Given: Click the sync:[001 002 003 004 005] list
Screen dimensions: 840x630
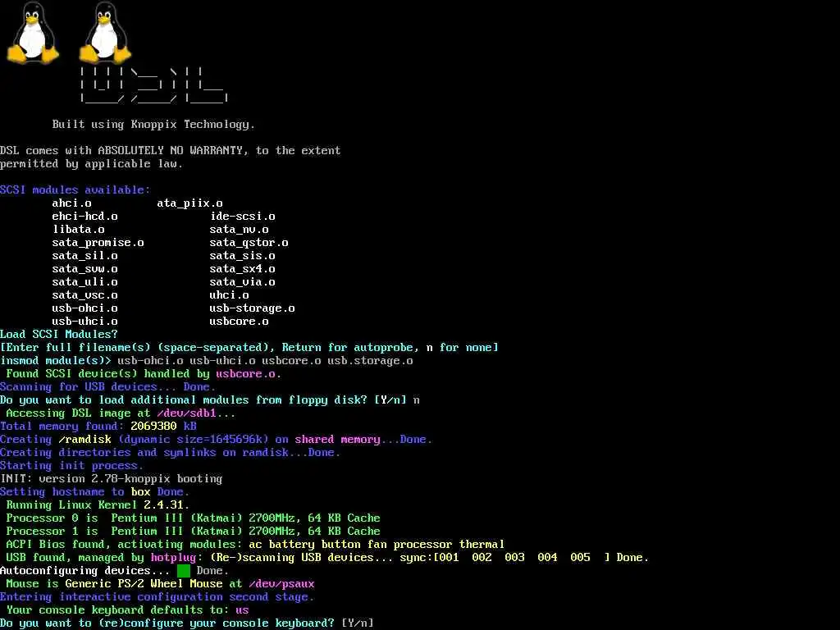Looking at the screenshot, I should pos(504,558).
